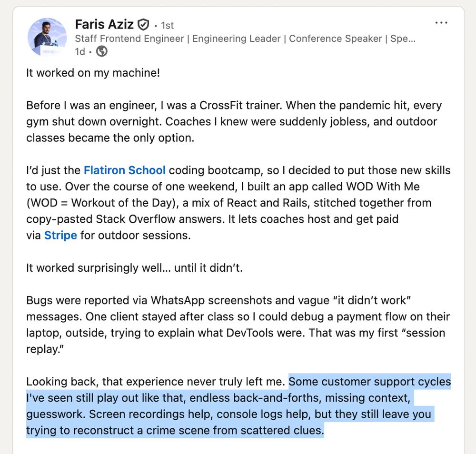
Task: Click the verified shield badge beside Faris Aziz
Action: click(x=143, y=25)
